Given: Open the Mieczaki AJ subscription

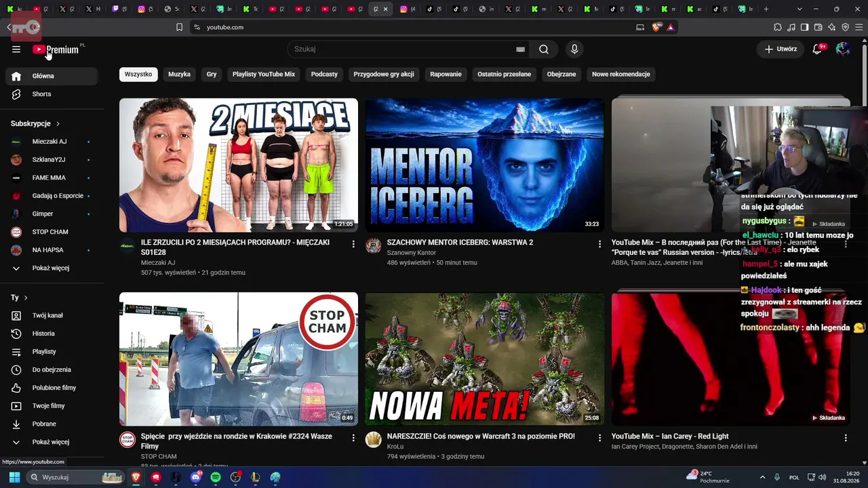Looking at the screenshot, I should coord(52,142).
